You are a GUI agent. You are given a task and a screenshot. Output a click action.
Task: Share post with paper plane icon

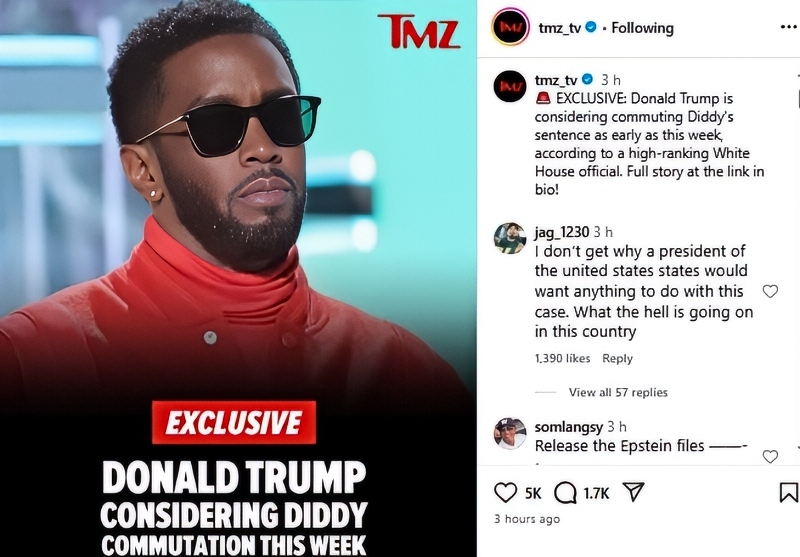click(x=633, y=492)
